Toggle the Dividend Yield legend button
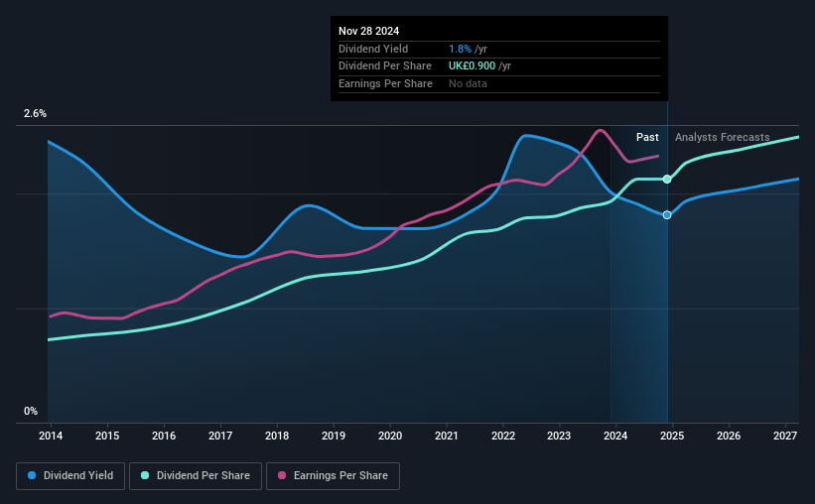 pyautogui.click(x=70, y=476)
